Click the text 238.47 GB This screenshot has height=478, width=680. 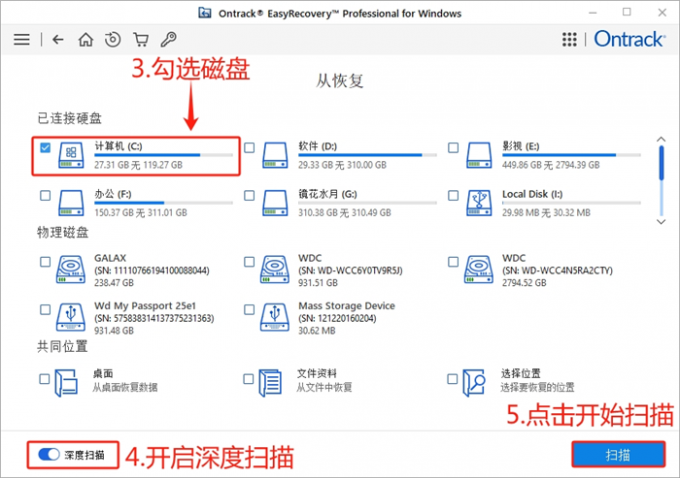pos(114,283)
